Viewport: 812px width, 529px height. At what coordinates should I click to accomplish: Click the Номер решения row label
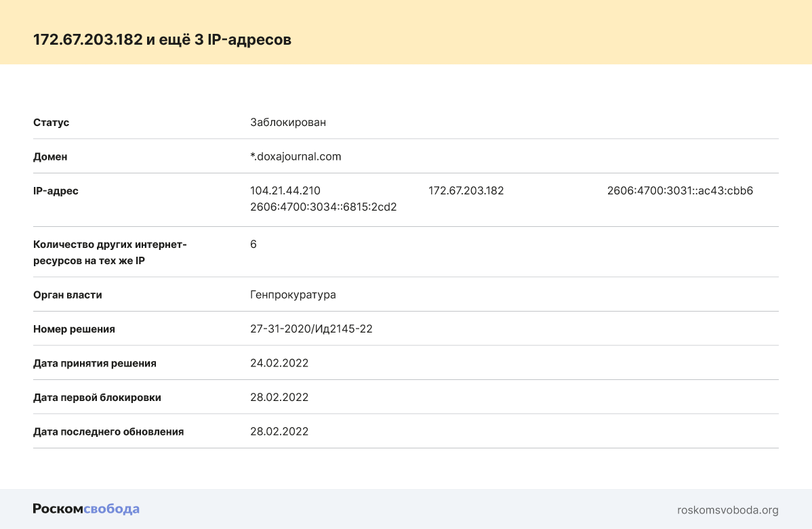[x=74, y=329]
